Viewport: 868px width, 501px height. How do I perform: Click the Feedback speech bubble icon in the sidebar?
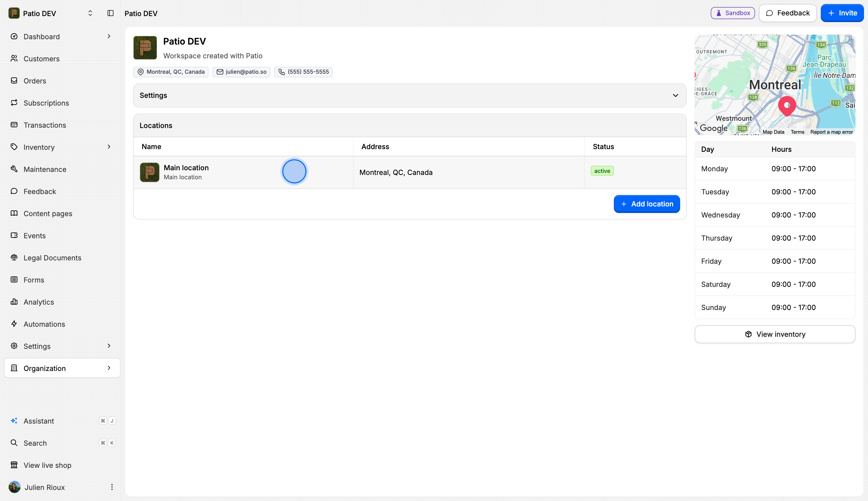(x=14, y=191)
